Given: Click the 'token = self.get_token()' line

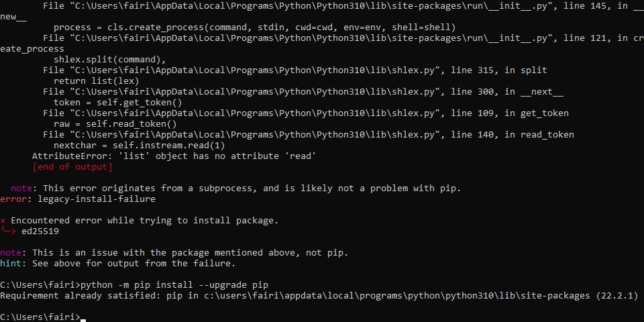Looking at the screenshot, I should pos(118,103).
